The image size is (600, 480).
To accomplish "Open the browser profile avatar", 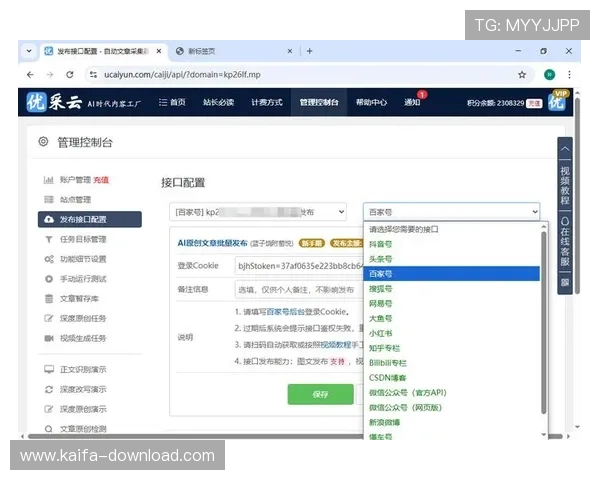I will point(549,75).
